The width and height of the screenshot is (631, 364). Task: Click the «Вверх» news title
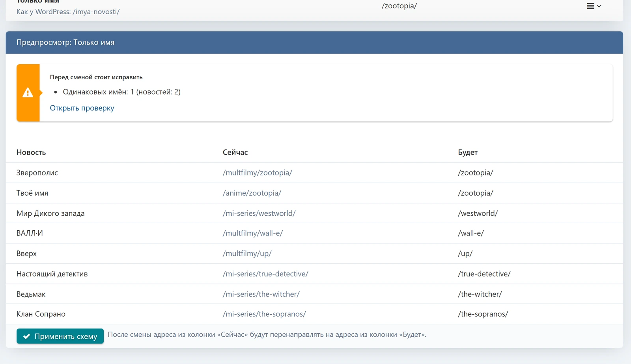click(x=26, y=254)
